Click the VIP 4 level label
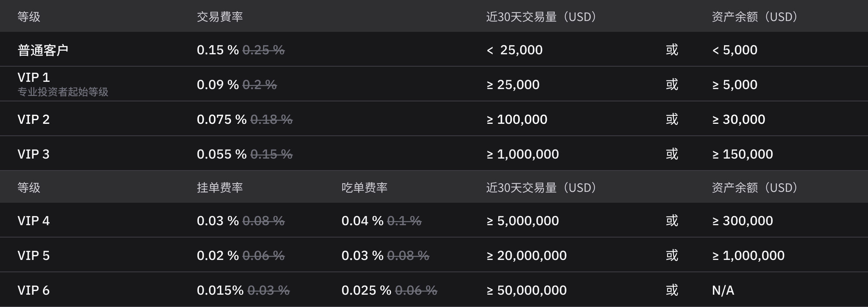 click(34, 221)
